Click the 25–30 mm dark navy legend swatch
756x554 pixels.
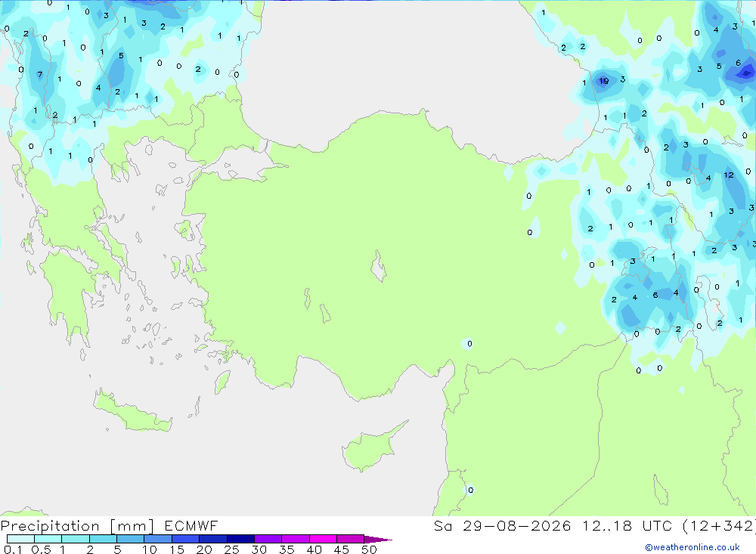click(240, 539)
